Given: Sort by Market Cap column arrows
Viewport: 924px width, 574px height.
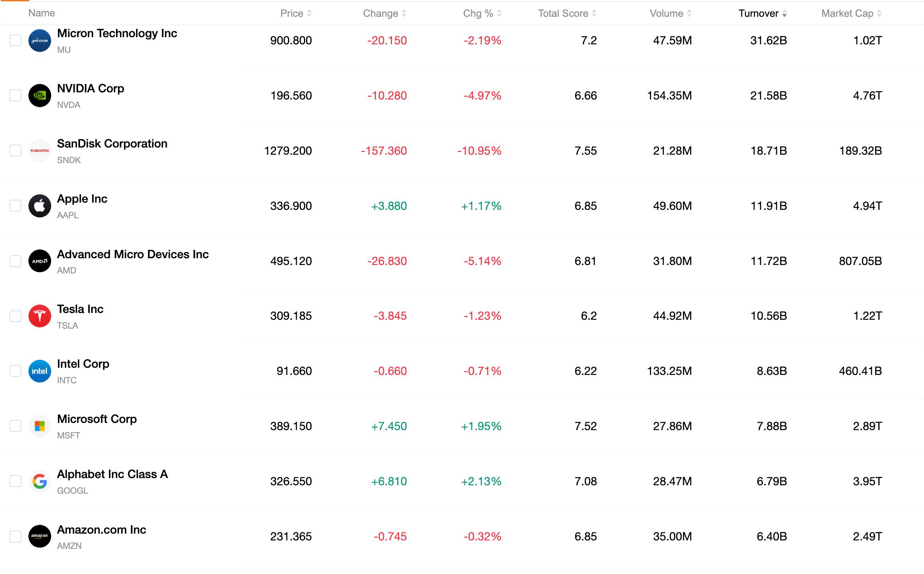Looking at the screenshot, I should click(x=879, y=14).
